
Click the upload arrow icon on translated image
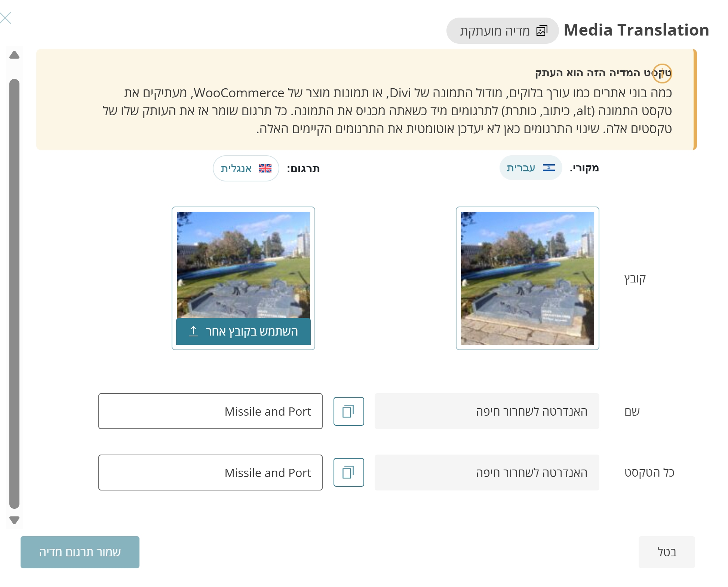pos(193,331)
